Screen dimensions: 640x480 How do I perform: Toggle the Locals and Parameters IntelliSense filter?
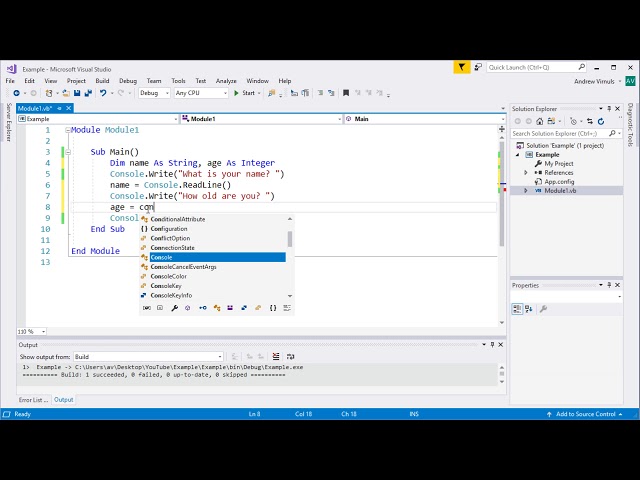pos(147,308)
